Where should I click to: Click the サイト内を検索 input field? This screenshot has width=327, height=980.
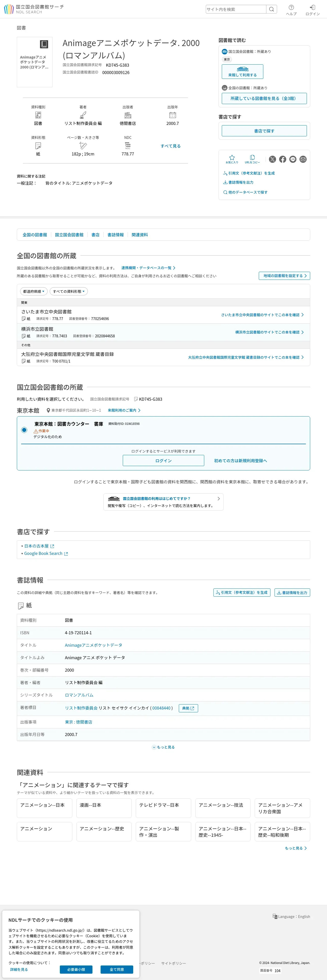(236, 9)
